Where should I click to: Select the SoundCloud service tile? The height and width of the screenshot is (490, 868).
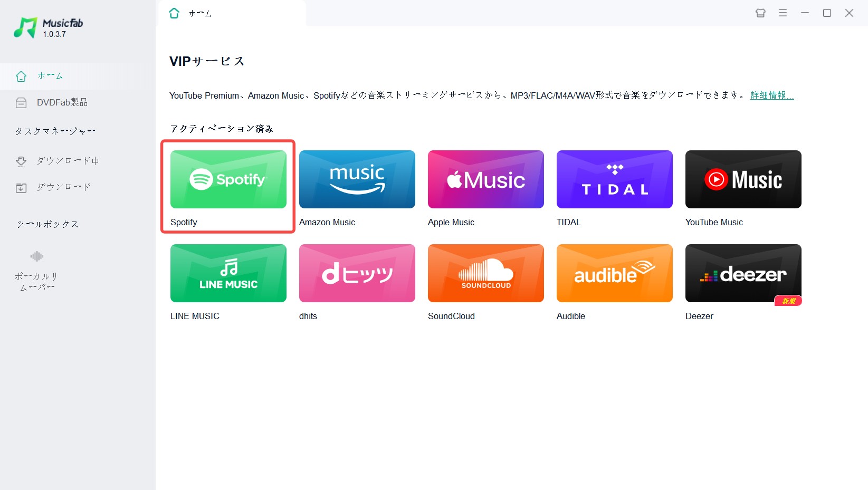click(486, 273)
